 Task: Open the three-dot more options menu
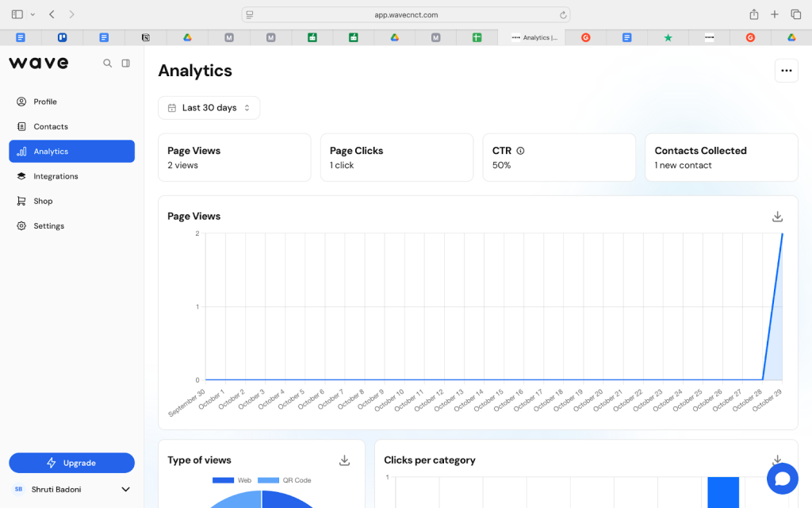point(786,71)
